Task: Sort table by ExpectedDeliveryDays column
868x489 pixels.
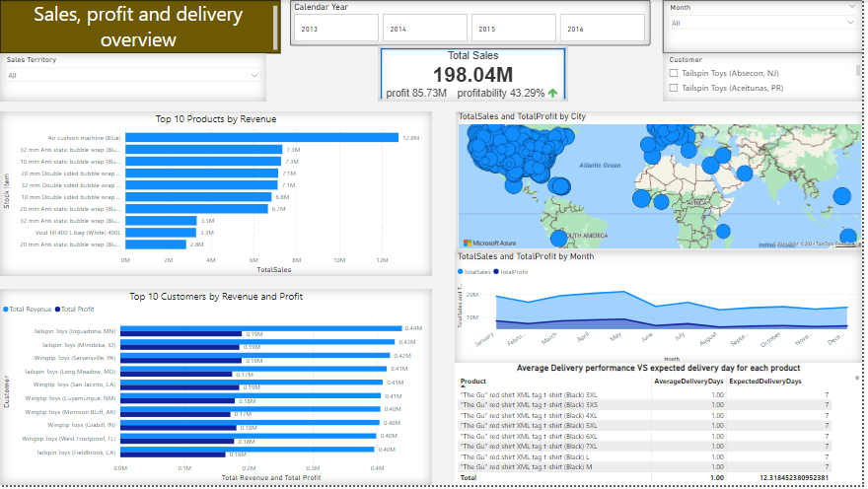Action: click(765, 381)
